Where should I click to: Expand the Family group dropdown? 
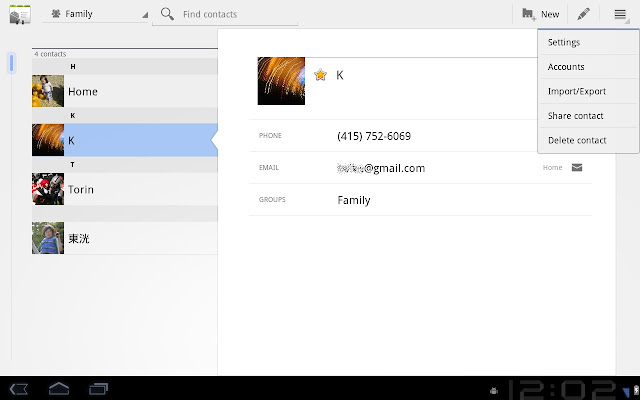click(x=95, y=14)
